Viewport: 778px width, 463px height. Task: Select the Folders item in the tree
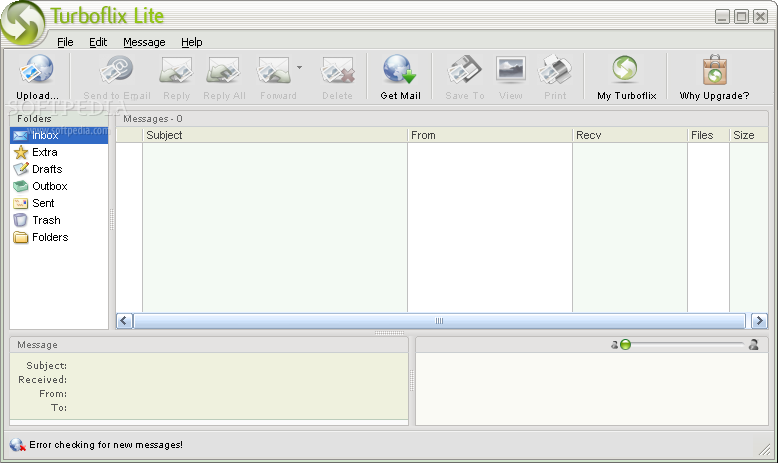pyautogui.click(x=59, y=237)
